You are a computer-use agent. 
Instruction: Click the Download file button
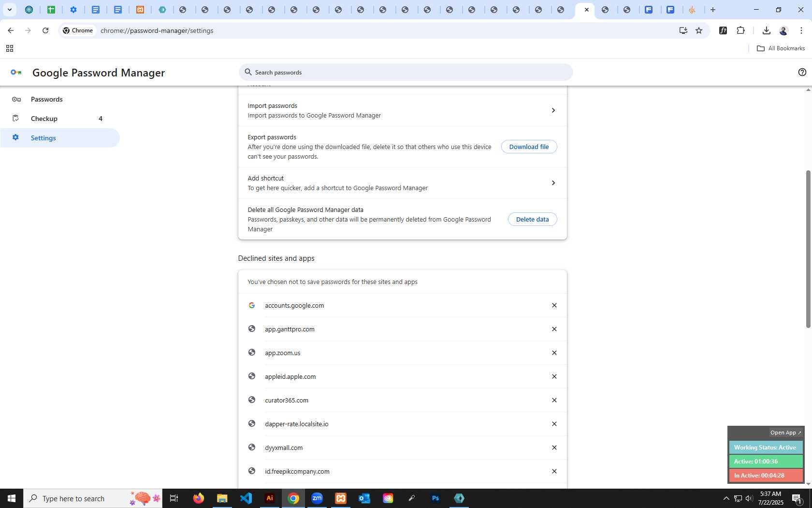click(x=529, y=147)
